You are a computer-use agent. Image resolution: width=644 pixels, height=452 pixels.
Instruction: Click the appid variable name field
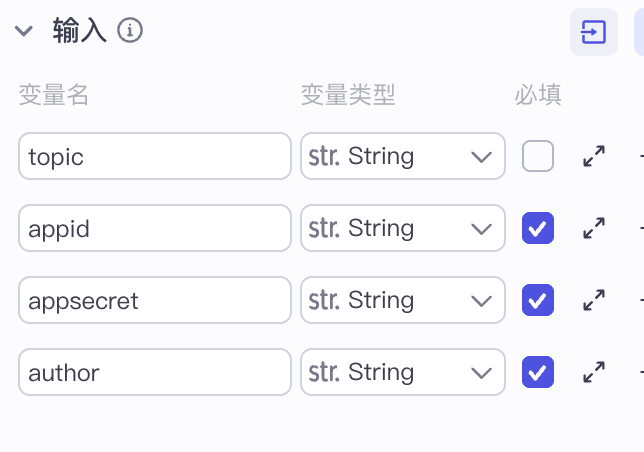point(154,229)
